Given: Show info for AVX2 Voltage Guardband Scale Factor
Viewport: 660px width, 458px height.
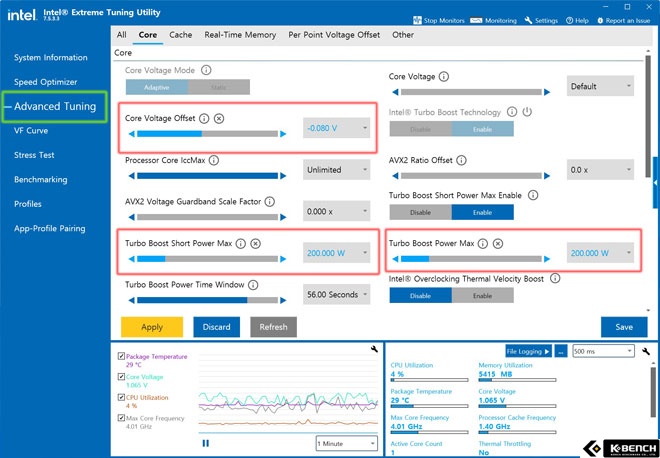Looking at the screenshot, I should click(x=269, y=202).
